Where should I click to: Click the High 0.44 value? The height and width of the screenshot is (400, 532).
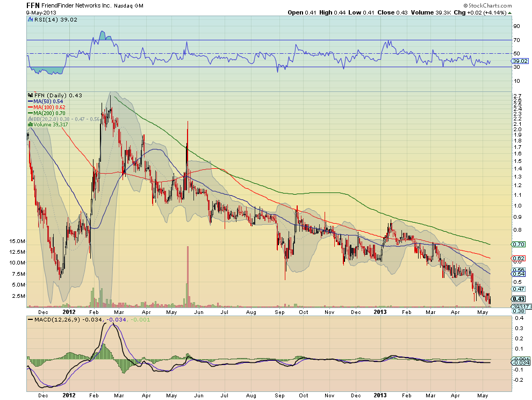(332, 12)
